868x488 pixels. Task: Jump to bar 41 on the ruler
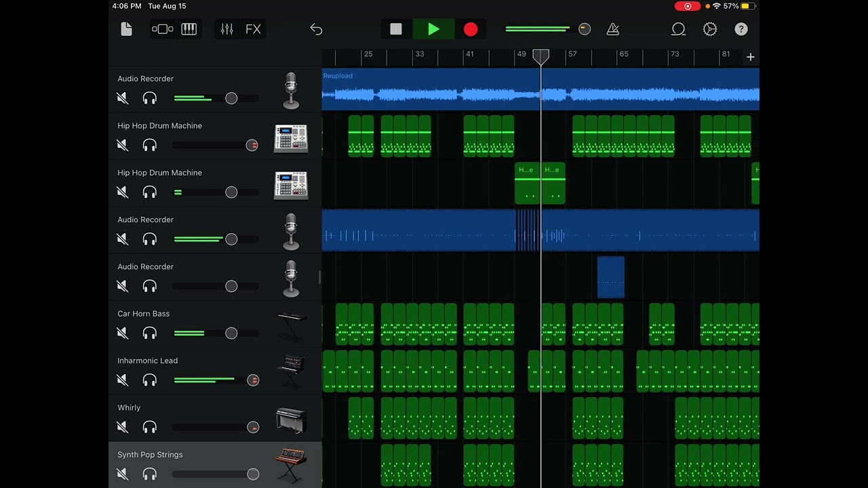pos(470,54)
